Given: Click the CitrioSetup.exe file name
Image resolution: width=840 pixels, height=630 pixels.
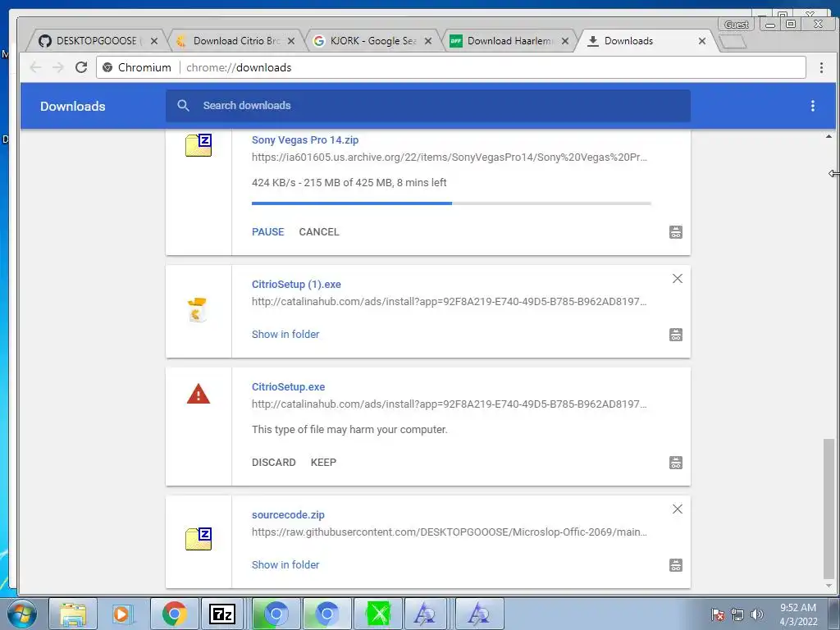Looking at the screenshot, I should tap(288, 387).
